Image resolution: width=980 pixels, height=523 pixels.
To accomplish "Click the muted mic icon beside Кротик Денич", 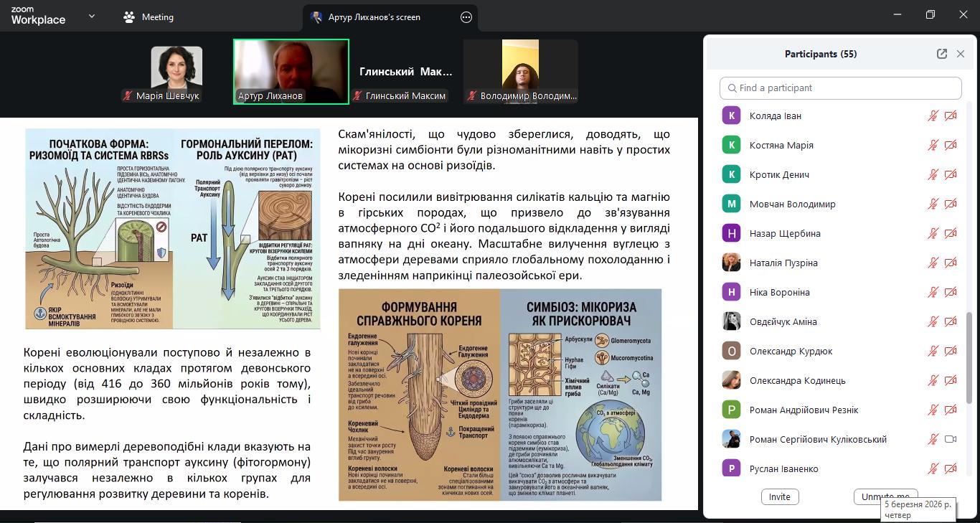I will click(x=933, y=174).
